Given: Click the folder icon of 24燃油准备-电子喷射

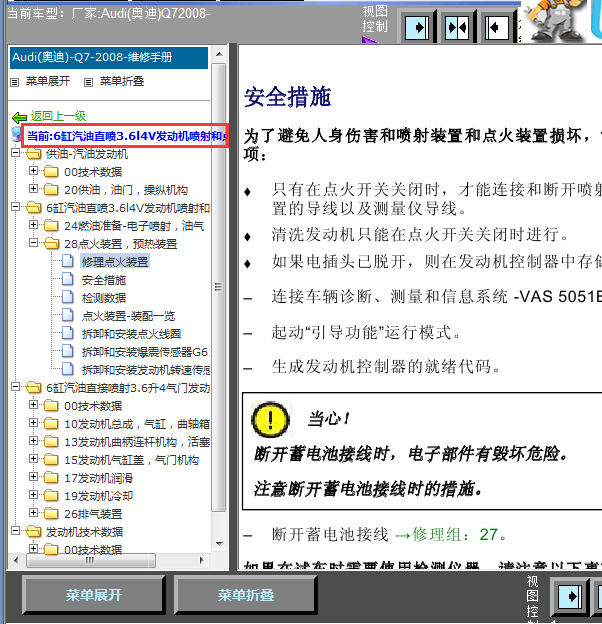Looking at the screenshot, I should tap(51, 225).
